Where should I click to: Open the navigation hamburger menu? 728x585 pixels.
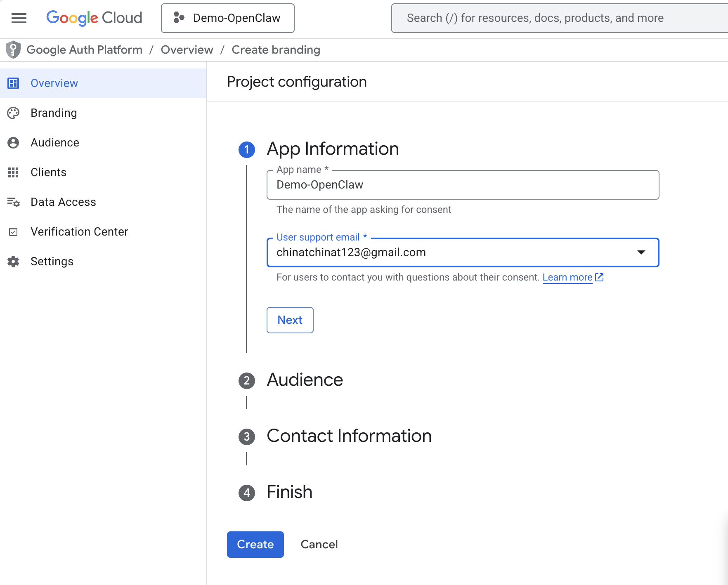click(19, 18)
